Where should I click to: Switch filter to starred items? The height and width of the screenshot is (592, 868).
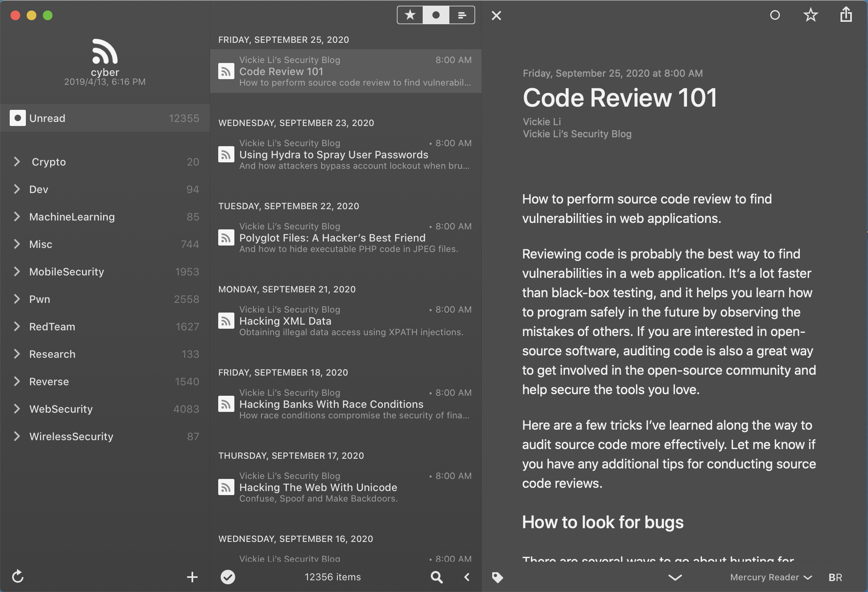(410, 15)
